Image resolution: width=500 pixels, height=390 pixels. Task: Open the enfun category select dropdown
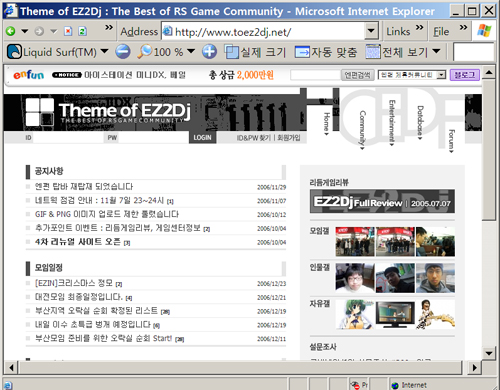pyautogui.click(x=412, y=75)
